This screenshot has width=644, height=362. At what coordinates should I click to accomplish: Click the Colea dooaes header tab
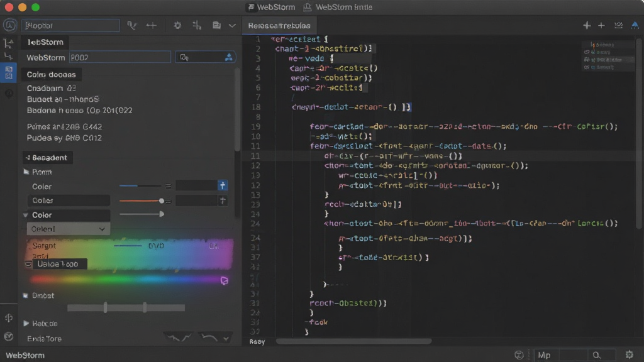(x=52, y=74)
